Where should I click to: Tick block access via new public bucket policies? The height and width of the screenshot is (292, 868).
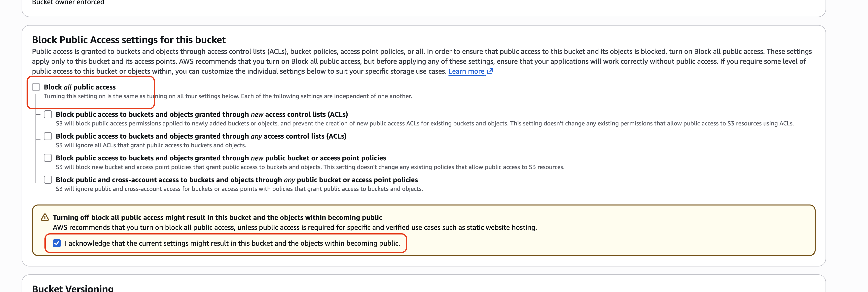click(x=48, y=158)
